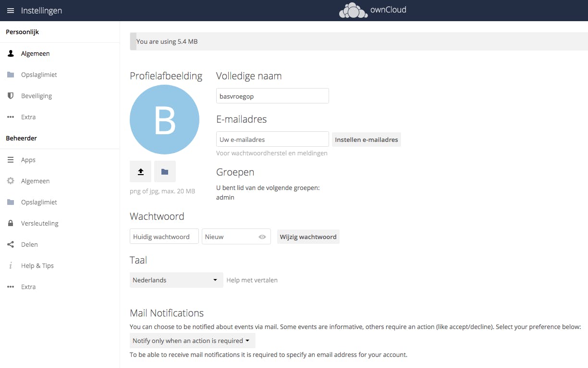Click the 'png of jpg, max. 20 MB' hint
This screenshot has height=368, width=588.
pos(162,191)
